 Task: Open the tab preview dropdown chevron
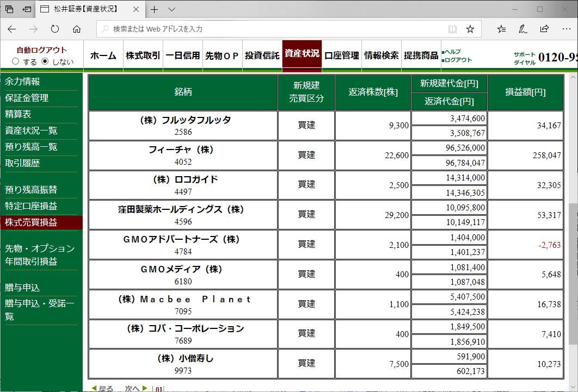[171, 9]
